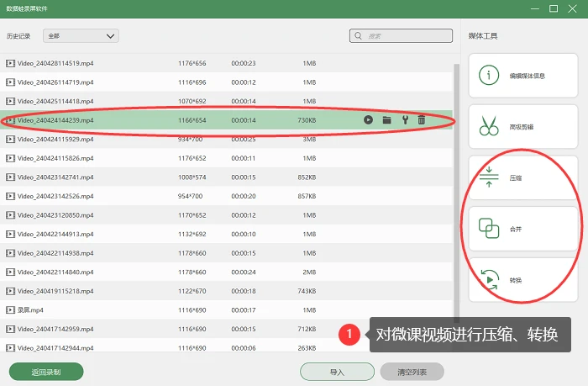Click the magnifier search icon
Viewport: 588px width, 386px height.
358,35
